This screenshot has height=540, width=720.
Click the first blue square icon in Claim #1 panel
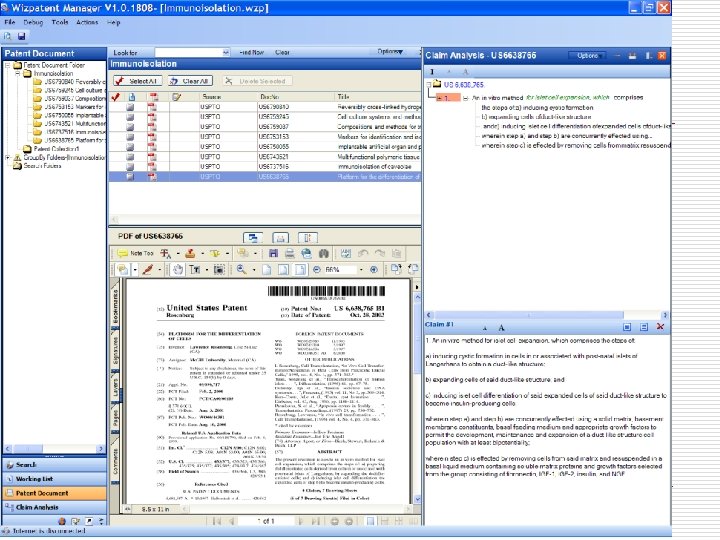pyautogui.click(x=627, y=326)
